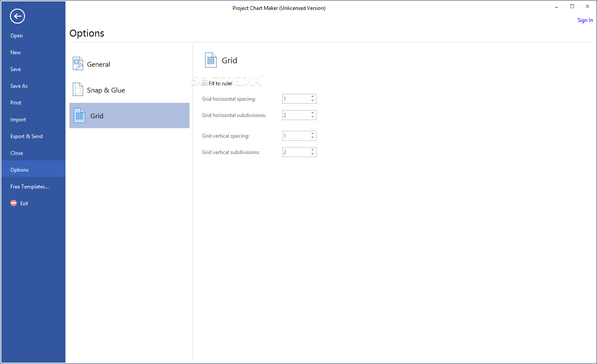Click the red Exit icon
Image resolution: width=597 pixels, height=364 pixels.
14,203
